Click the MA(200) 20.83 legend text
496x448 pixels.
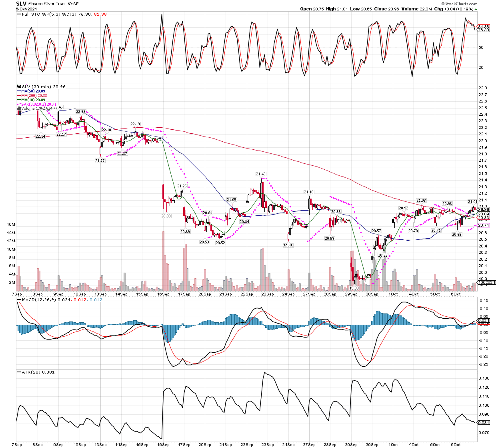[x=35, y=95]
